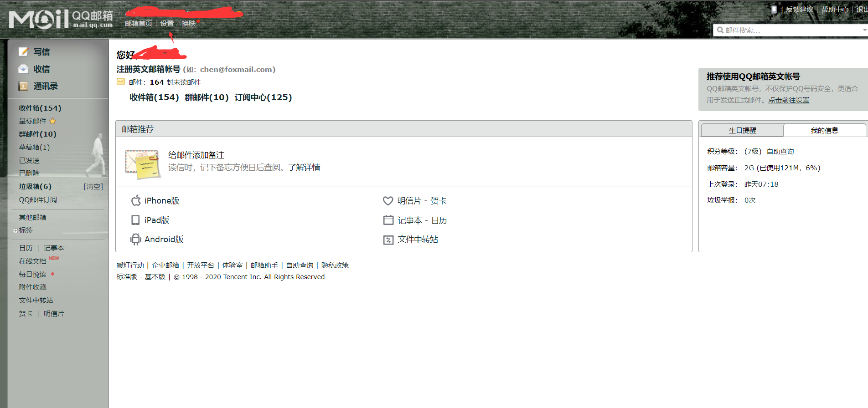Click the unread mail envelope icon
The height and width of the screenshot is (408, 868).
click(121, 82)
